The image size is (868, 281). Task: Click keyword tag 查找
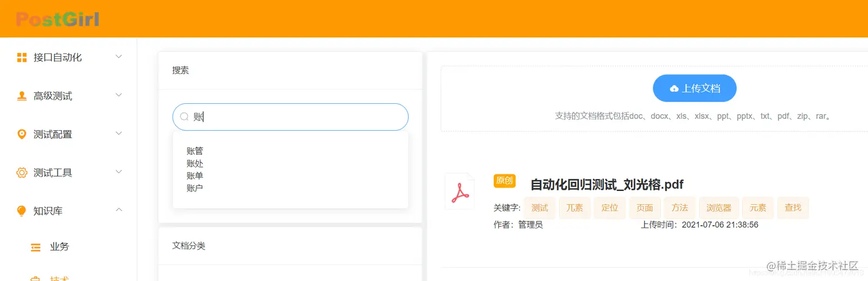793,208
